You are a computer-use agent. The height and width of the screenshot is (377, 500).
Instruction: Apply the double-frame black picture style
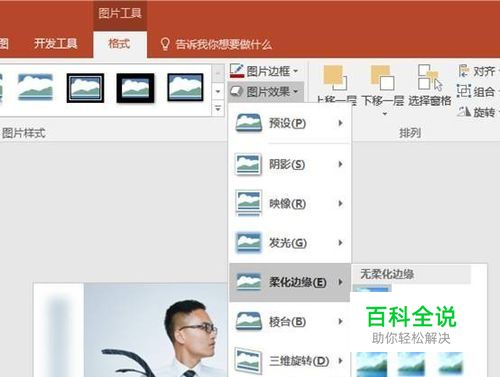click(85, 88)
